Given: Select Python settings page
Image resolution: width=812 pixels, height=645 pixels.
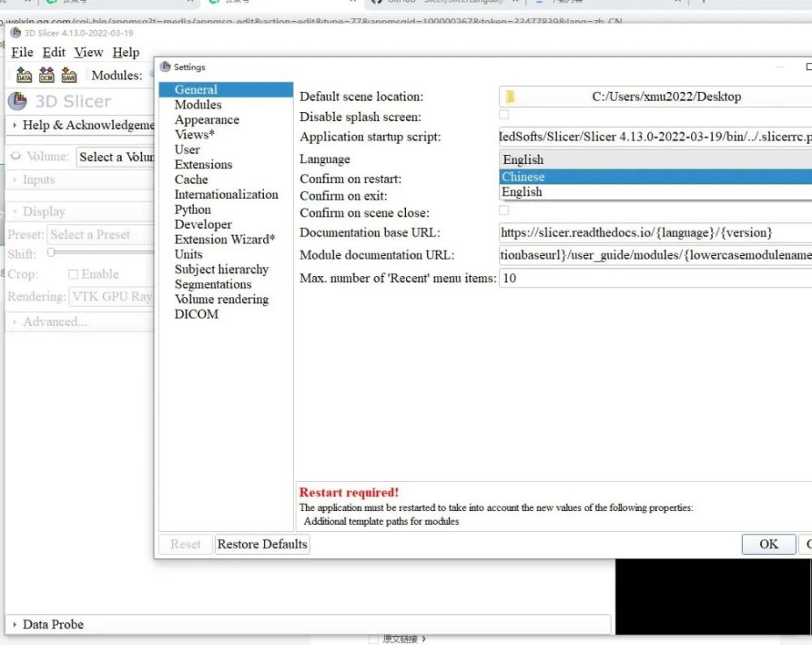Looking at the screenshot, I should [x=192, y=210].
